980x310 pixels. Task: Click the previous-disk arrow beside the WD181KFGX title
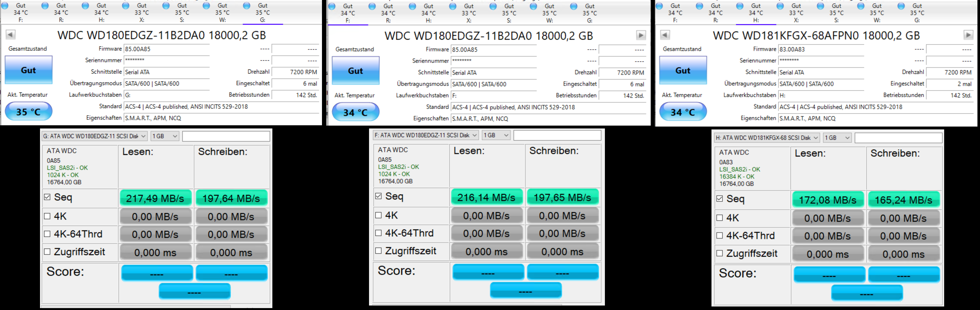tap(665, 35)
